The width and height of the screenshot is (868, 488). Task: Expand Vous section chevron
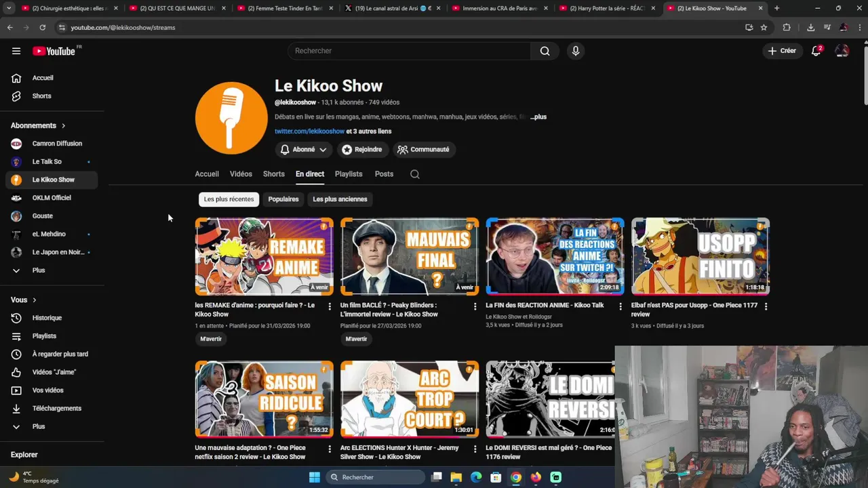35,300
